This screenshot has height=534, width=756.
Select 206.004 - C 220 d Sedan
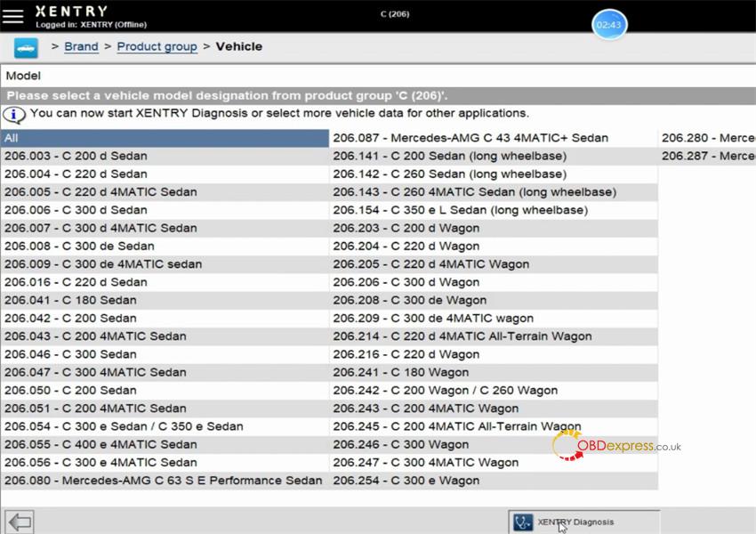coord(165,174)
